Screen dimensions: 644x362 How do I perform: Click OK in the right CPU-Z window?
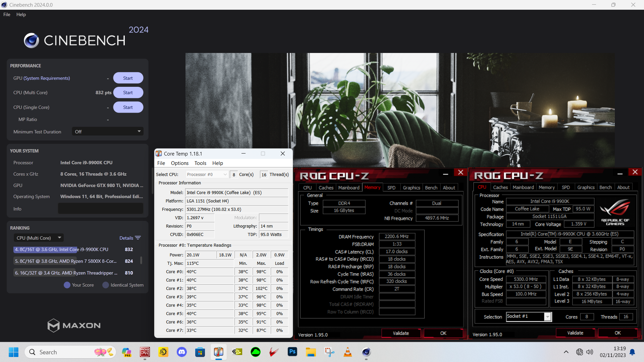pyautogui.click(x=618, y=333)
